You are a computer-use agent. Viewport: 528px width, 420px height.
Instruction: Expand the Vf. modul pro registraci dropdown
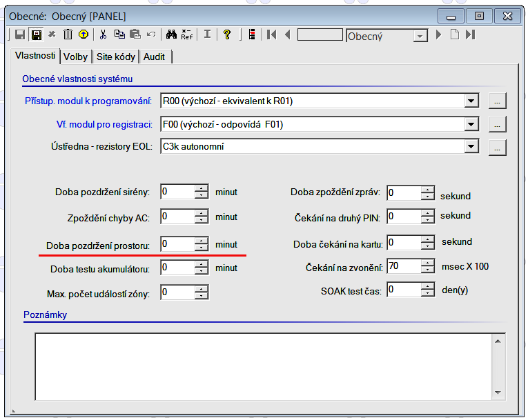pyautogui.click(x=471, y=124)
